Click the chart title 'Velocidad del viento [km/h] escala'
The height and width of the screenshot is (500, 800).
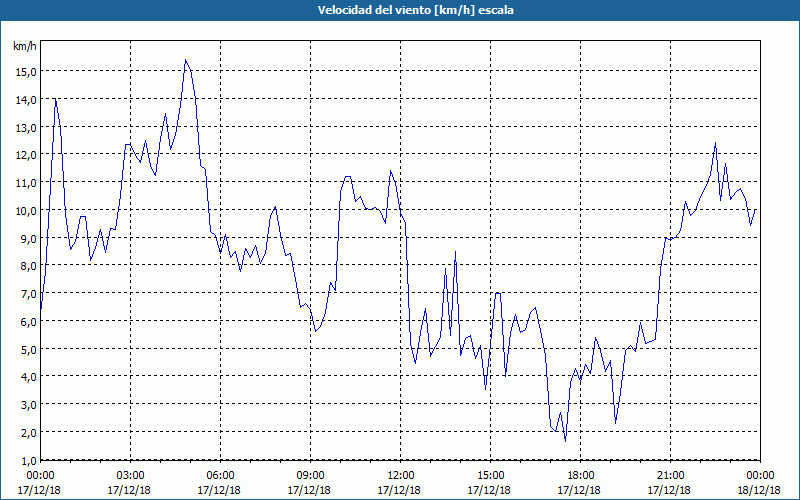(415, 10)
